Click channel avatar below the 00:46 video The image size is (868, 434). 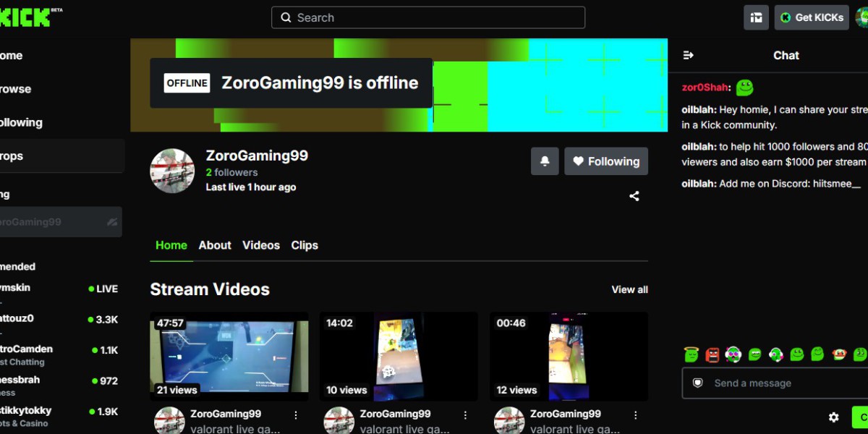[x=509, y=421]
